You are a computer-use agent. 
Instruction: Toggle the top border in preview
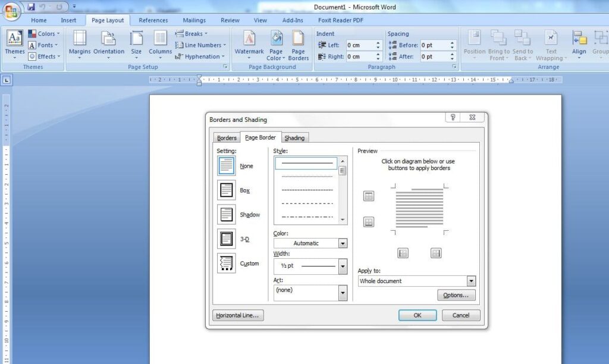[369, 196]
